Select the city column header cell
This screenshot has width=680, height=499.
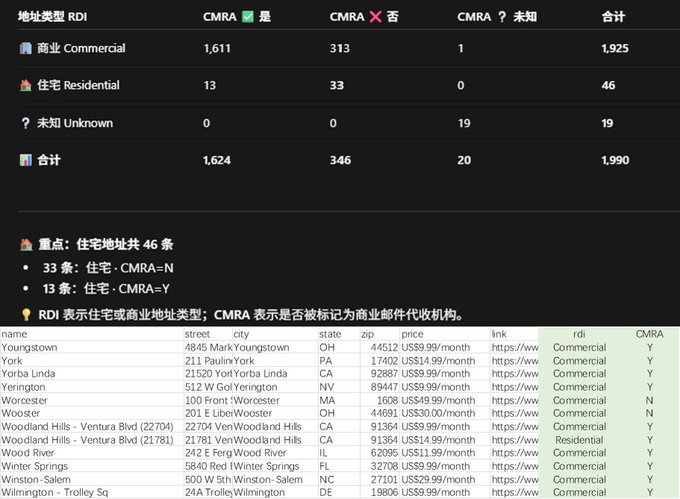[275, 334]
